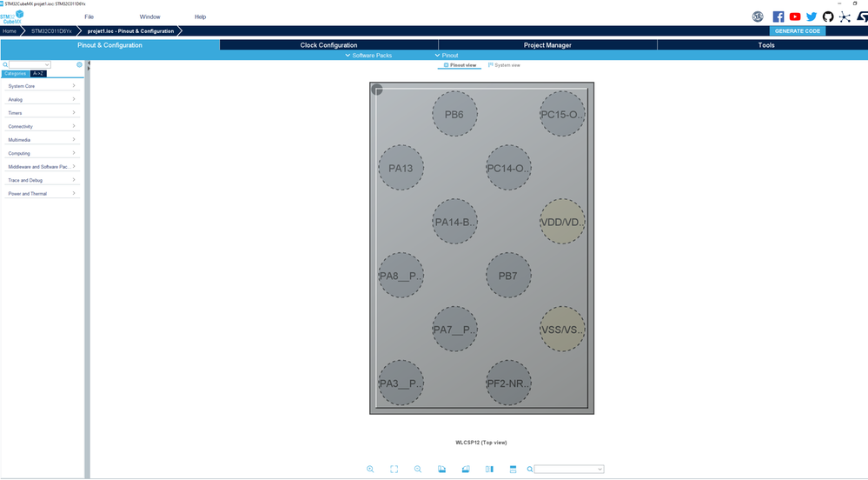
Task: Switch to Clock Configuration tab
Action: pos(328,45)
